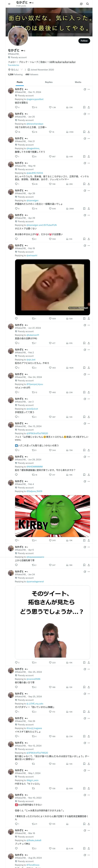Viewport: 98px width, 868px height.
Task: Open Grok icon on the Dec 11, 2024 post
Action: 85,89
